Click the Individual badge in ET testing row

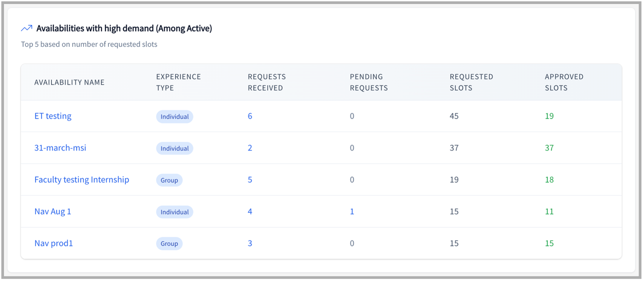point(174,116)
